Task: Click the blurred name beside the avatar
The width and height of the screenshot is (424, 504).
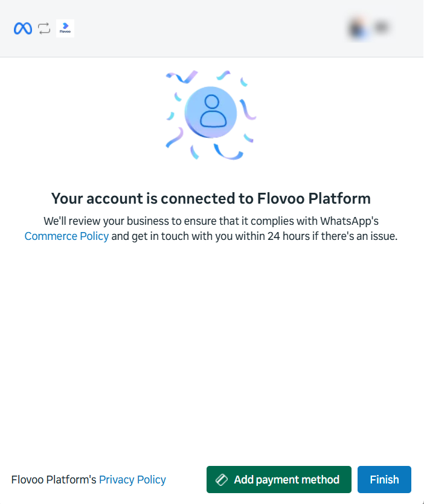Action: coord(381,28)
